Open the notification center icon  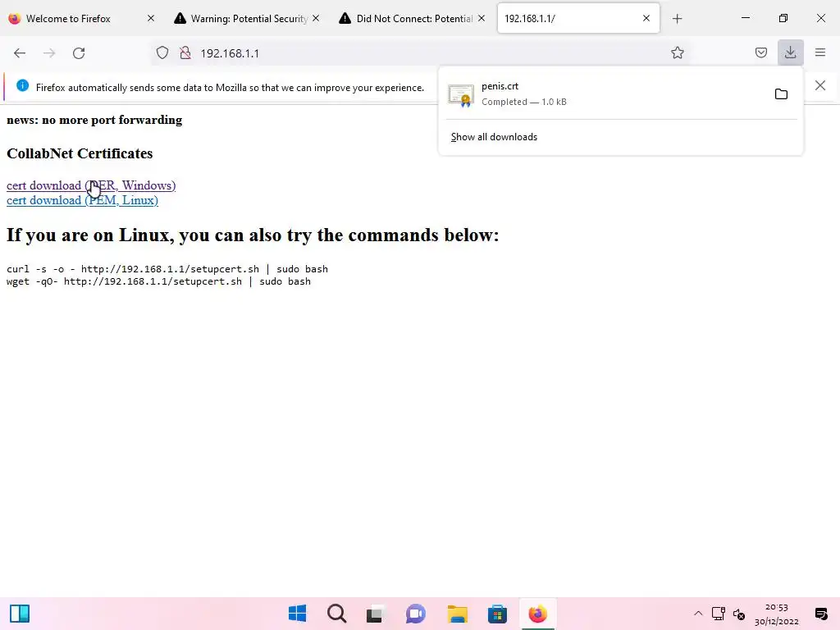(820, 614)
